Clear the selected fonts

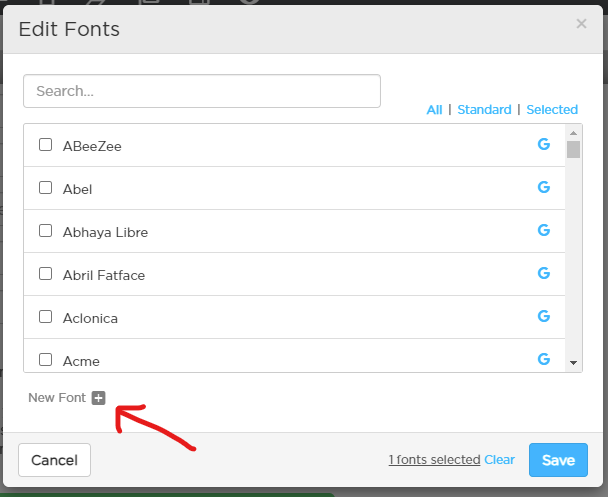coord(499,460)
